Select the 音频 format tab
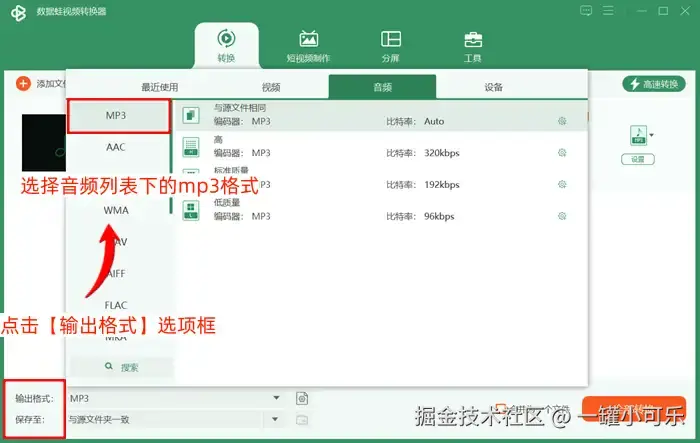Viewport: 700px width, 443px height. tap(383, 87)
